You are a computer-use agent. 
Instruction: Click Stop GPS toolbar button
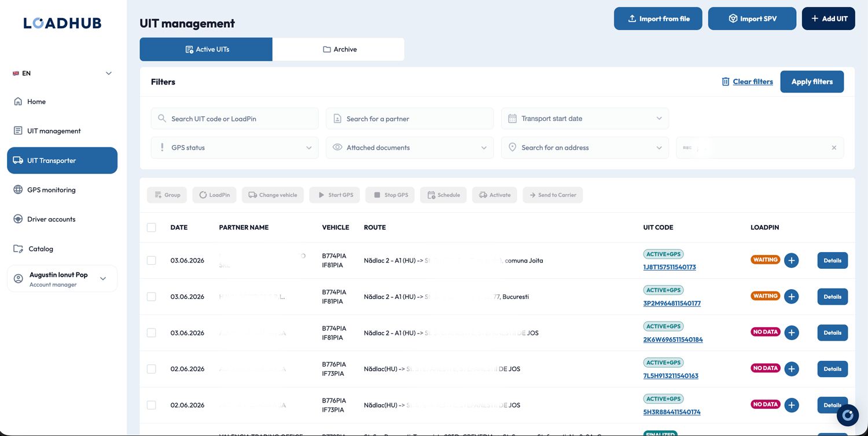point(391,195)
